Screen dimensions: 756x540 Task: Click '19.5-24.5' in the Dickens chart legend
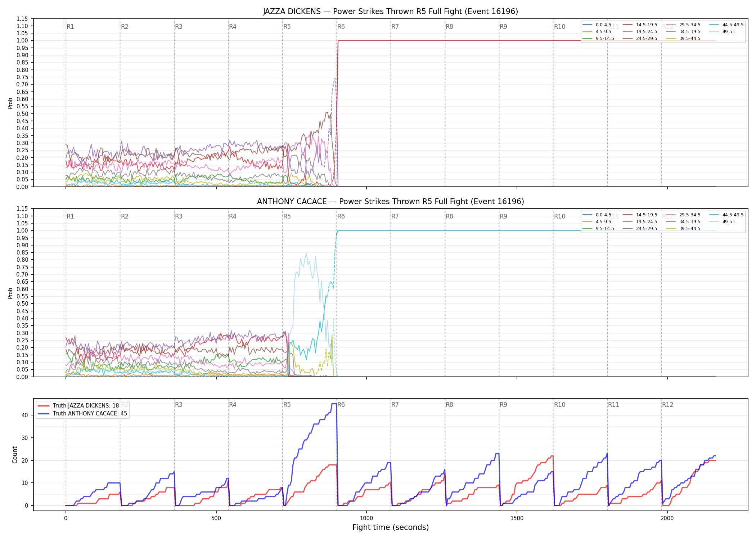[647, 32]
